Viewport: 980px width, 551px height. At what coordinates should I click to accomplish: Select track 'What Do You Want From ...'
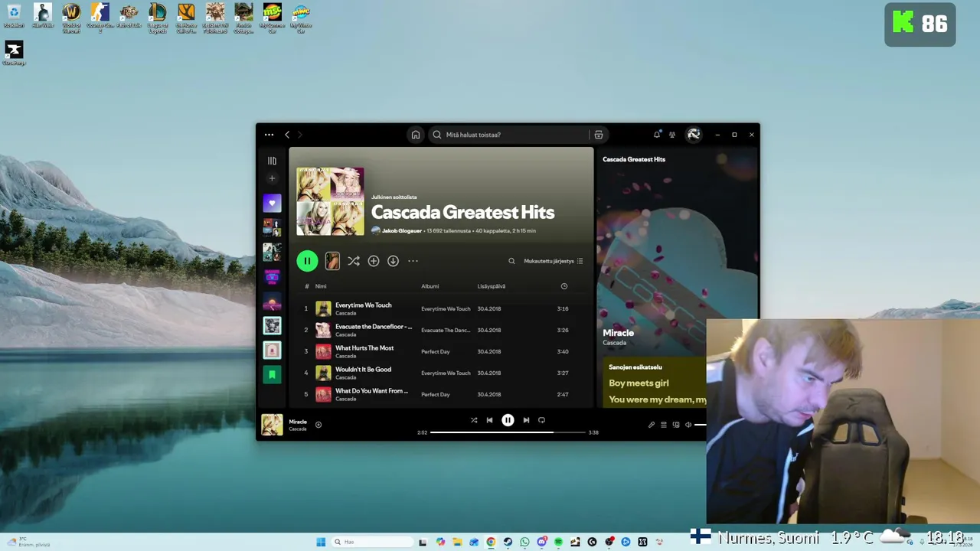371,391
